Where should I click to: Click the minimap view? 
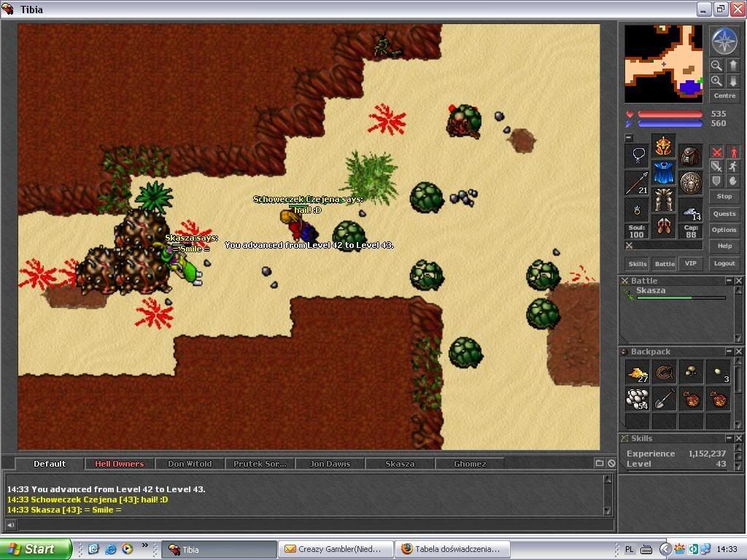pyautogui.click(x=664, y=64)
